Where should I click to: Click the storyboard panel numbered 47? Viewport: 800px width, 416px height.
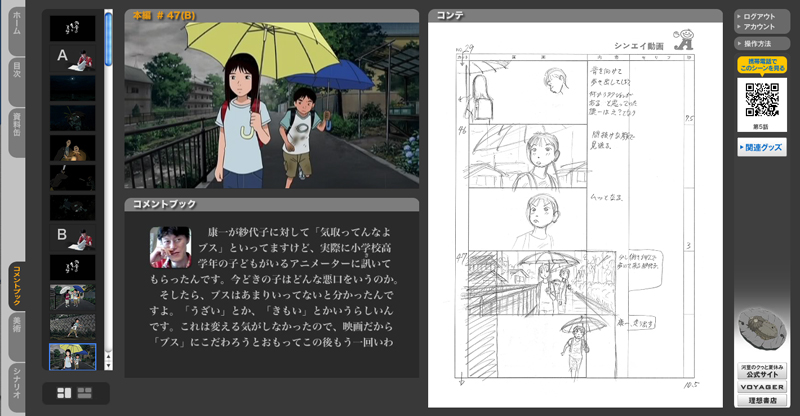[542, 282]
